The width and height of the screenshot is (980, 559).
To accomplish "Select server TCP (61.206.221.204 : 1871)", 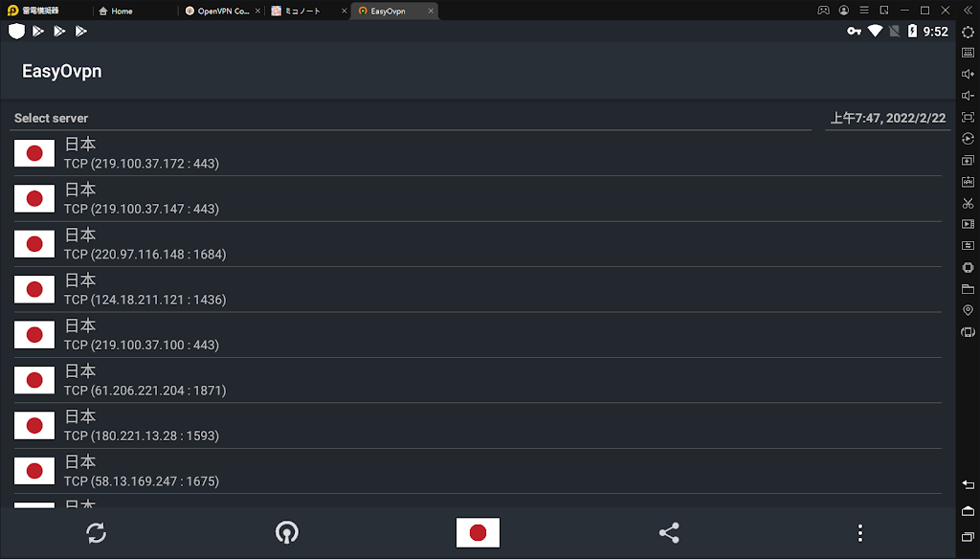I will [479, 380].
